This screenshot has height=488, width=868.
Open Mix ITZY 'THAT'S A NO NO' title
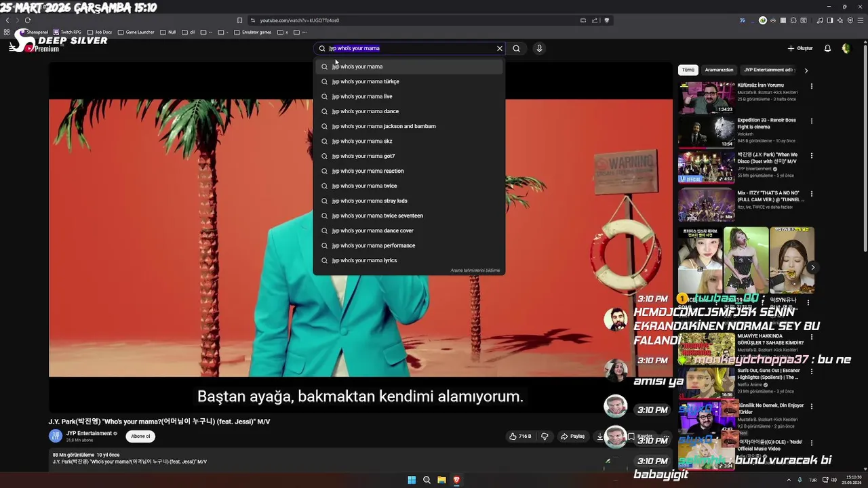click(x=770, y=196)
